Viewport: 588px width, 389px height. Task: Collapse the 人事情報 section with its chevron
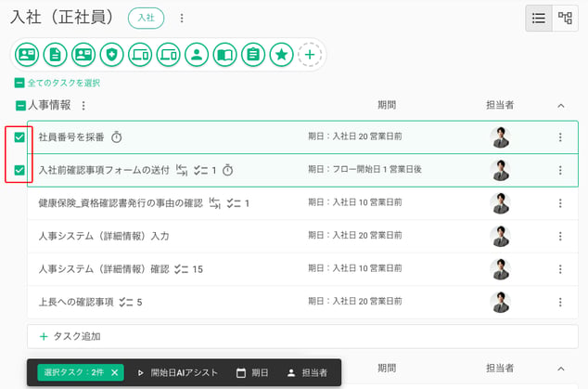coord(561,106)
